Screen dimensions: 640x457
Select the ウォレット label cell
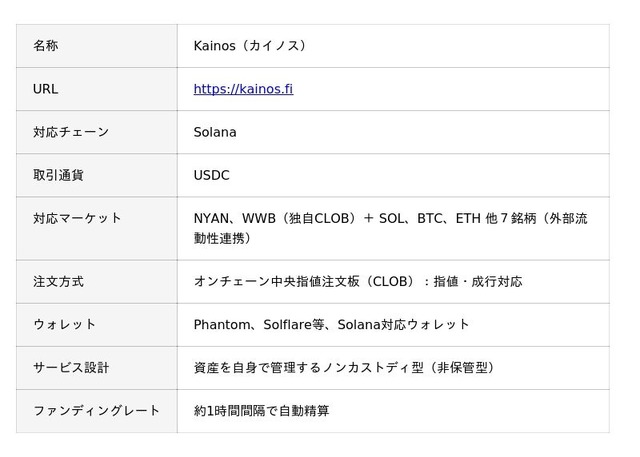coord(64,324)
